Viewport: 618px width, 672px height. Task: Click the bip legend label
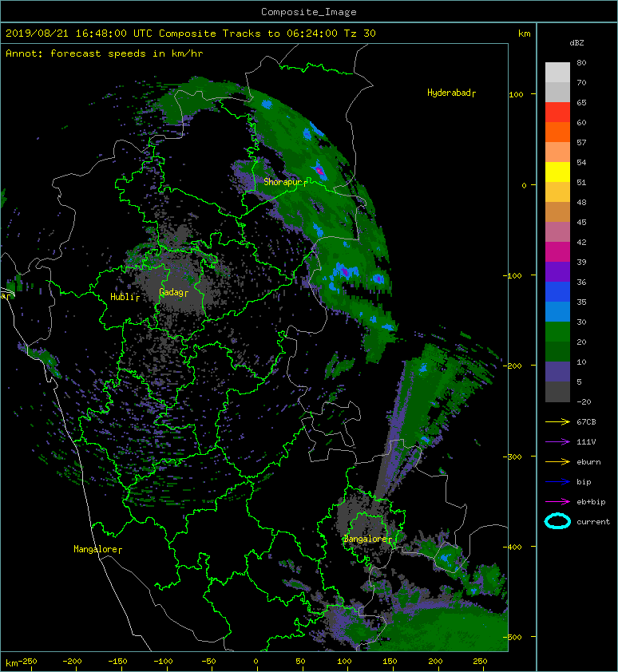(x=584, y=482)
